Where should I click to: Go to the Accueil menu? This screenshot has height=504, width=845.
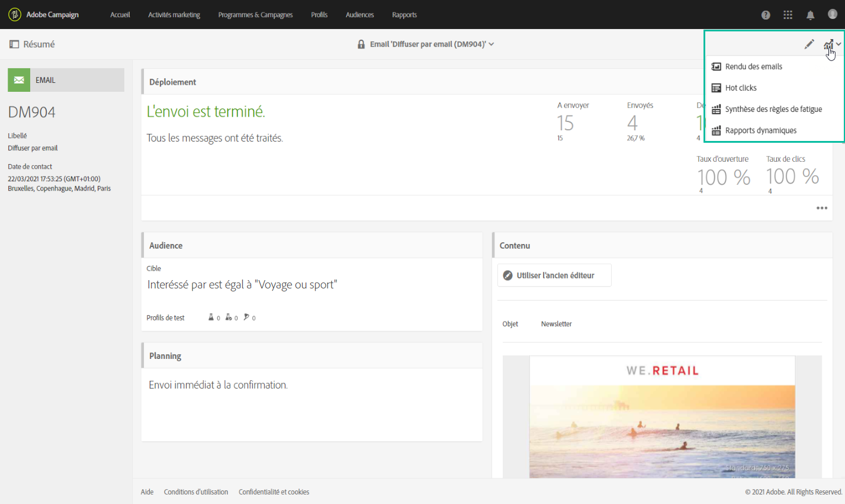coord(120,15)
